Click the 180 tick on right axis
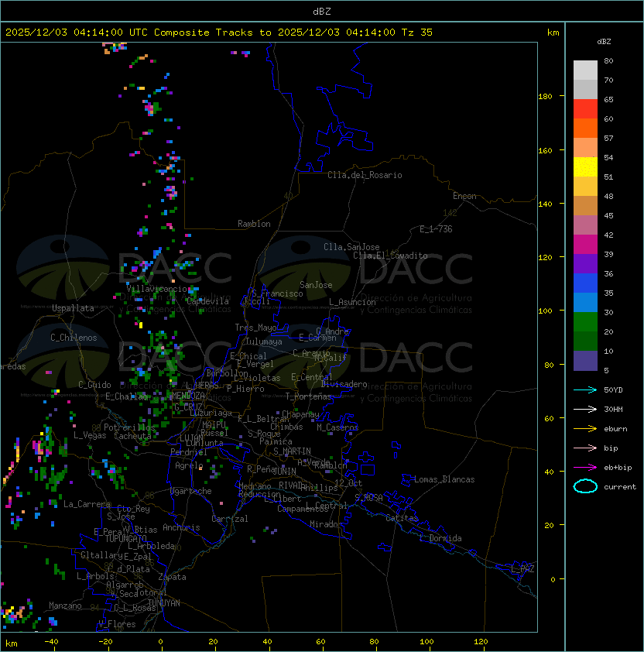644x652 pixels. [x=545, y=97]
